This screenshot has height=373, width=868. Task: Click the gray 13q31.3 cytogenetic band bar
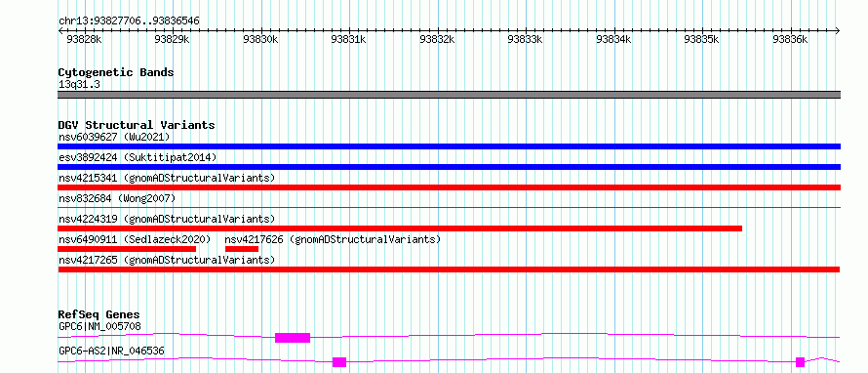(x=449, y=95)
